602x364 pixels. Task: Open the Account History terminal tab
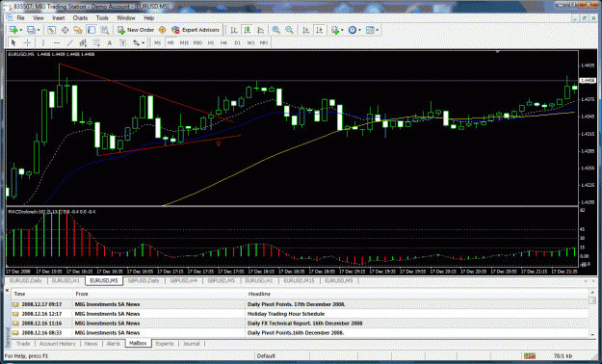58,344
